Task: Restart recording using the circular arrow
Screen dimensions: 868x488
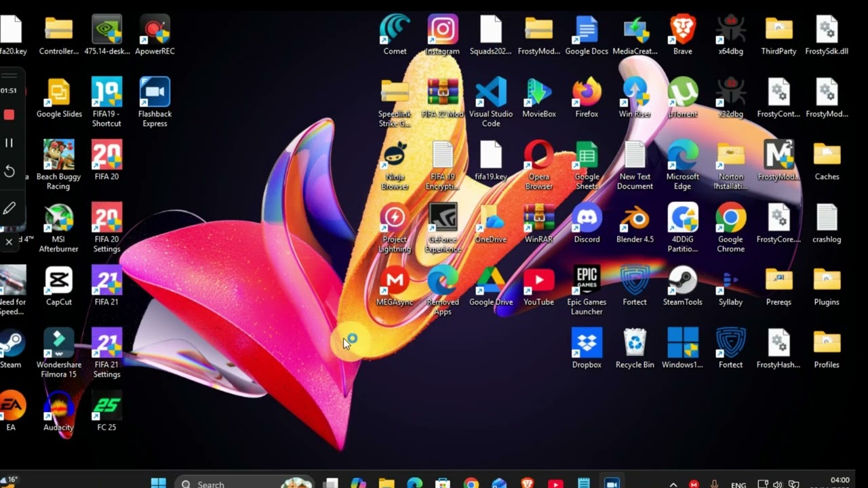Action: [9, 171]
